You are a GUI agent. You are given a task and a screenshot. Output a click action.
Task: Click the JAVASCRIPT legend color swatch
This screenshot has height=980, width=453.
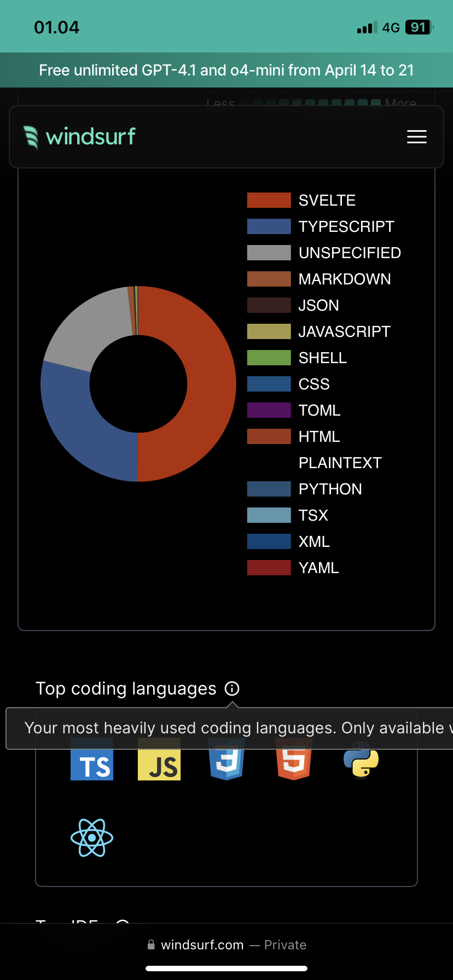pos(269,332)
